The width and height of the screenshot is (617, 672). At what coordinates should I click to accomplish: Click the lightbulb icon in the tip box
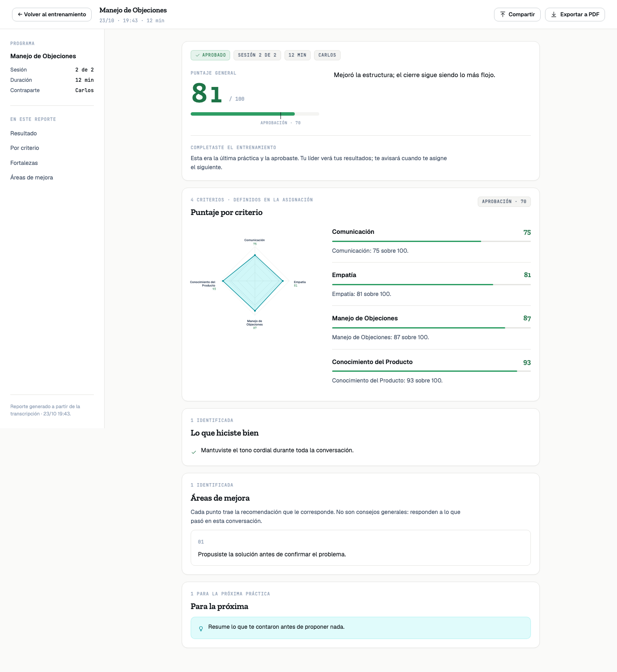pos(201,629)
